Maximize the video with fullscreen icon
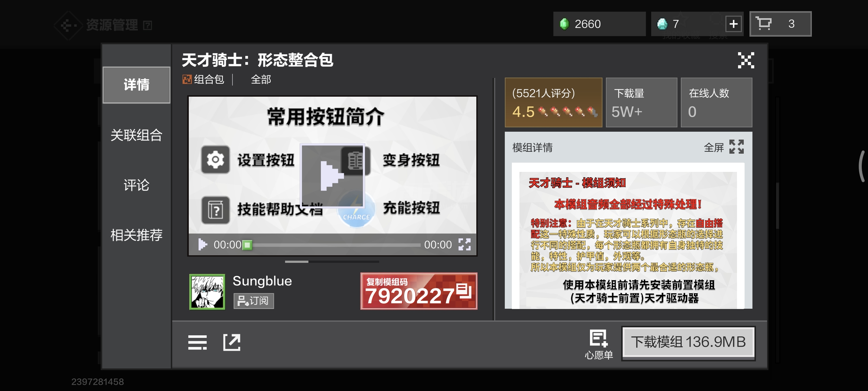 (x=464, y=244)
